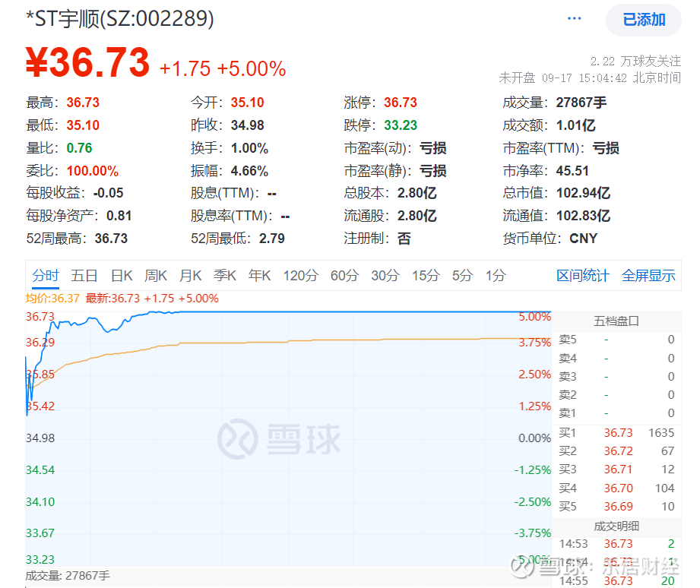
Task: Click the 跌停 value 33.23
Action: coord(401,125)
